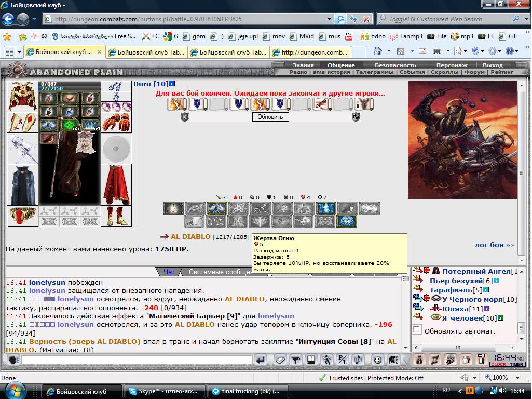Select the glowing blue figure spell icon
The image size is (532, 399).
click(x=326, y=208)
